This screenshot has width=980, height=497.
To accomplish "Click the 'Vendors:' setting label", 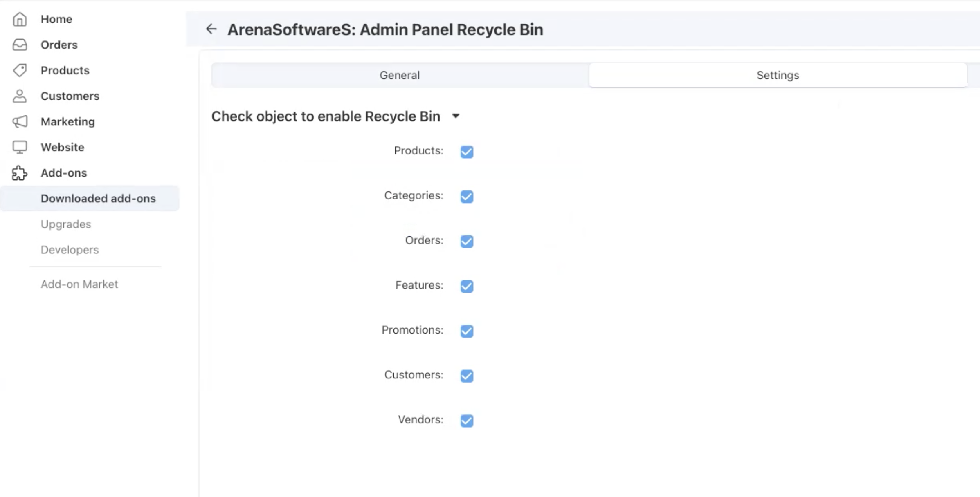I will click(x=420, y=420).
